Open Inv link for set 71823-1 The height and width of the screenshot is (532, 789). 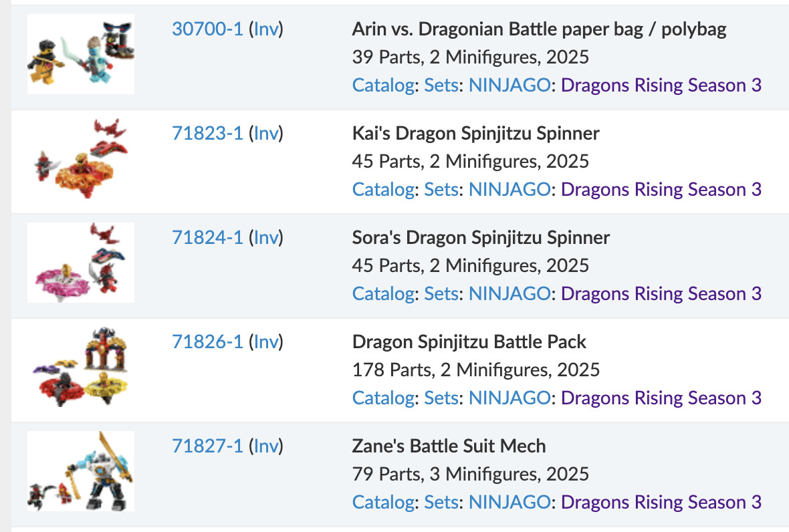[265, 134]
